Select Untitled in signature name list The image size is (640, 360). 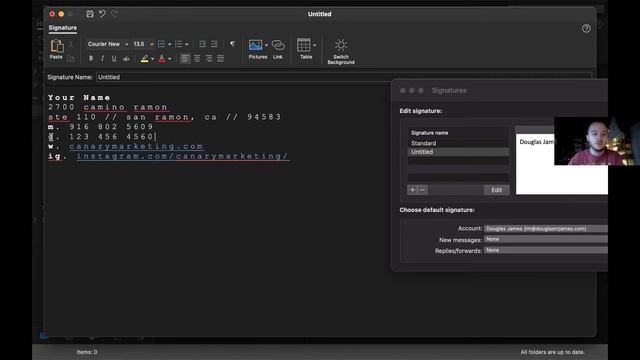(458, 152)
